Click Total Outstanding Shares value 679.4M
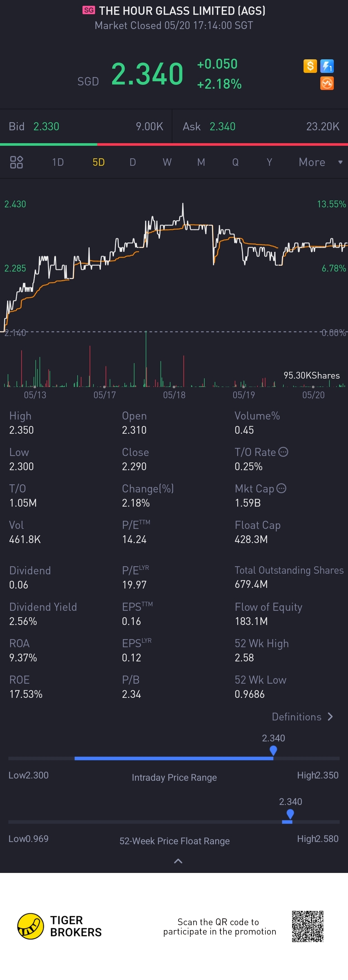This screenshot has height=980, width=348. coord(251,584)
